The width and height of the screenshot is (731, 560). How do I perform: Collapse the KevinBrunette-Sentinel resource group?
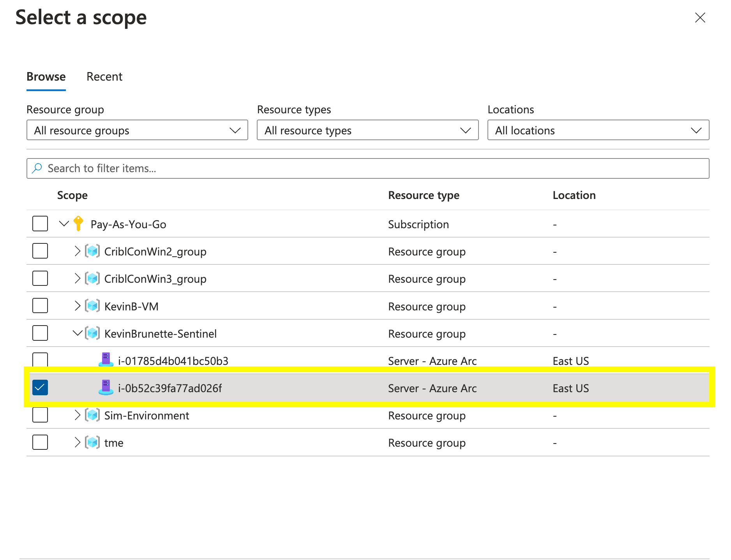(77, 333)
